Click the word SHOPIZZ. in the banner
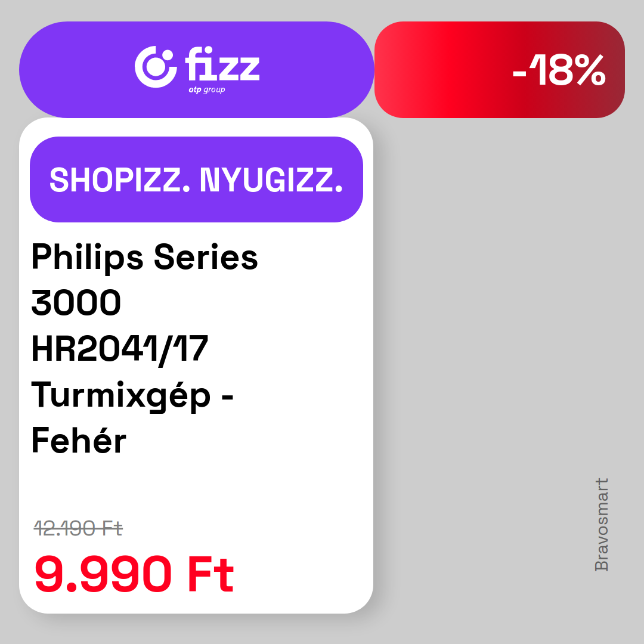The image size is (644, 644). pyautogui.click(x=119, y=180)
